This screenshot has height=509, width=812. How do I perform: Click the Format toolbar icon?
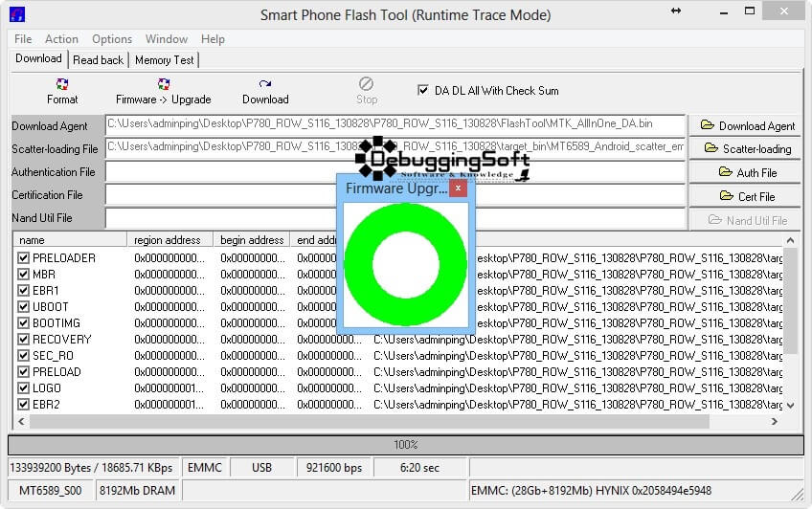62,84
